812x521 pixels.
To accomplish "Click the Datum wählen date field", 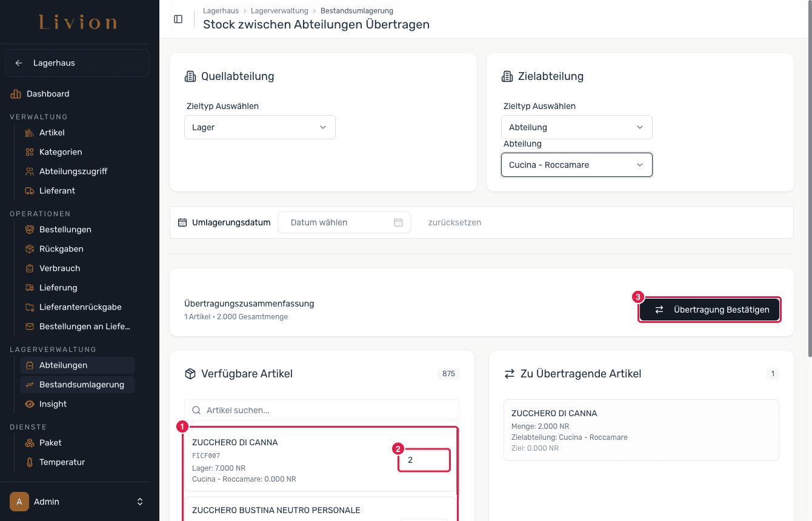I will [344, 222].
